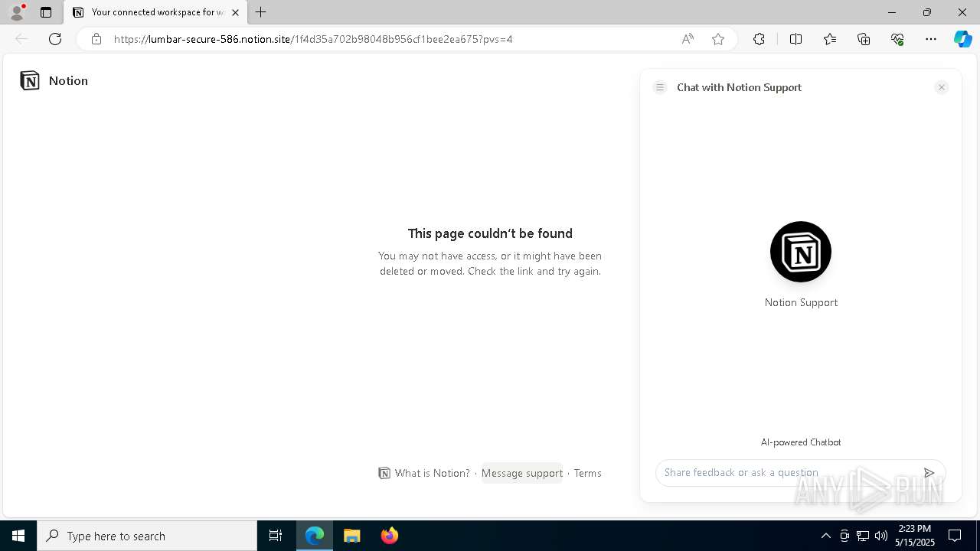Viewport: 980px width, 551px height.
Task: Click the Message support link
Action: coord(522,473)
